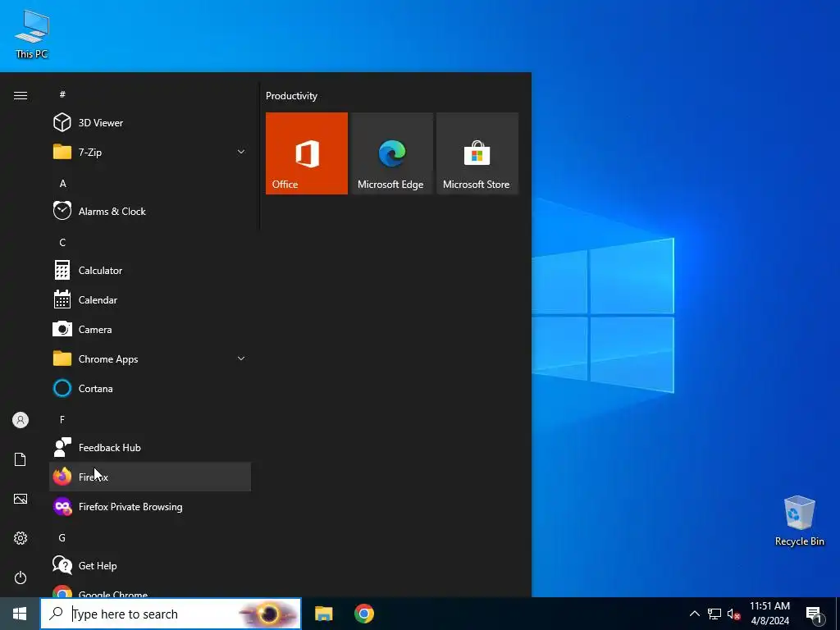Open Pictures from Start sidebar
The image size is (840, 630).
coord(21,499)
